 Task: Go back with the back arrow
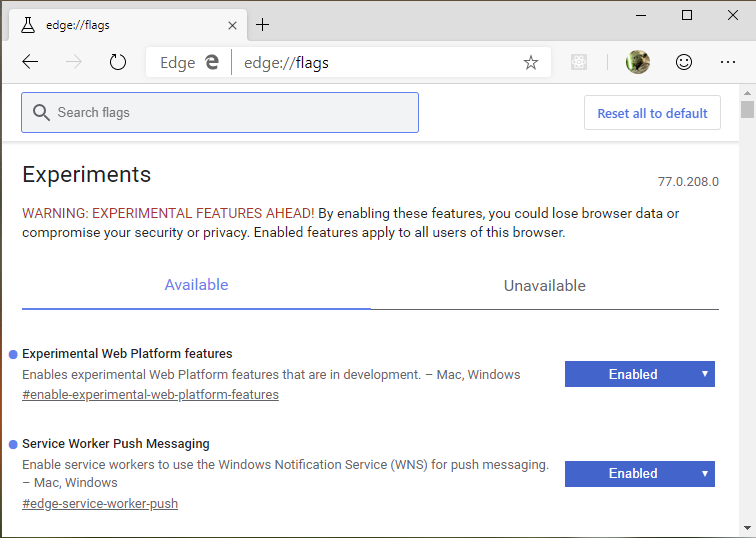click(30, 62)
